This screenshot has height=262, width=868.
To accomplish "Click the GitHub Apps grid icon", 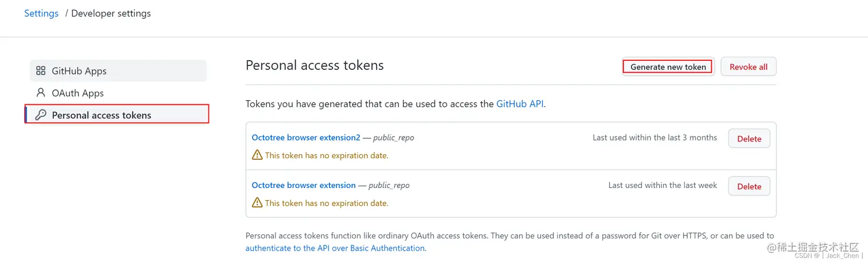I will (41, 71).
